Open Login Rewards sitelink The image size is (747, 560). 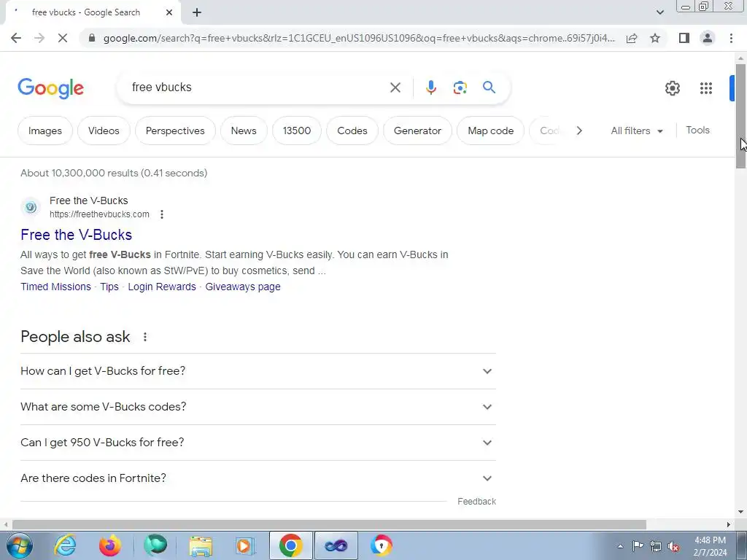pos(162,287)
